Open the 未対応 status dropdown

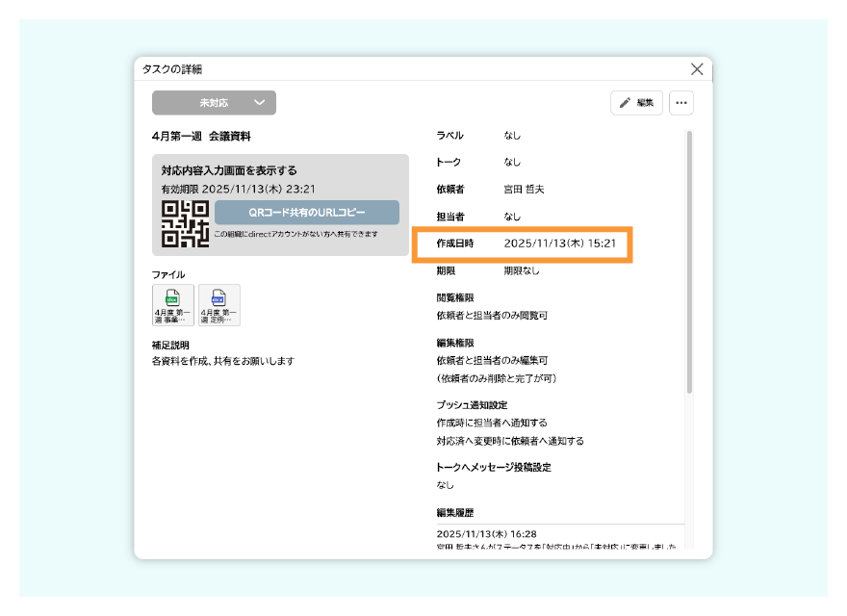(x=212, y=102)
